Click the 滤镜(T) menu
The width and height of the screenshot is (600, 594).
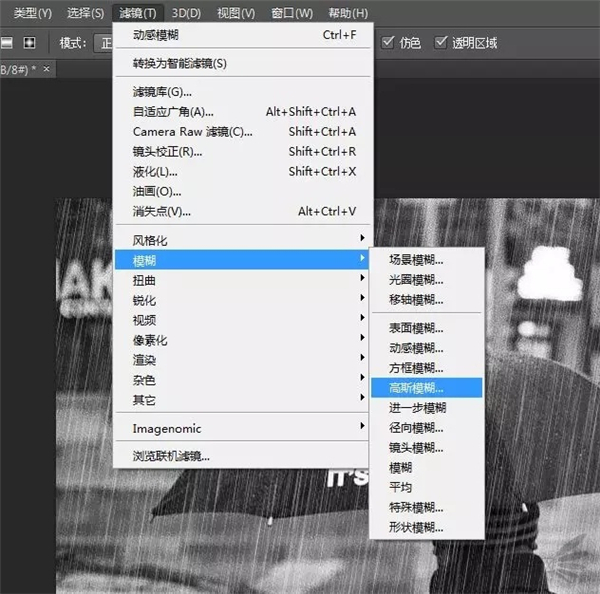[x=138, y=13]
